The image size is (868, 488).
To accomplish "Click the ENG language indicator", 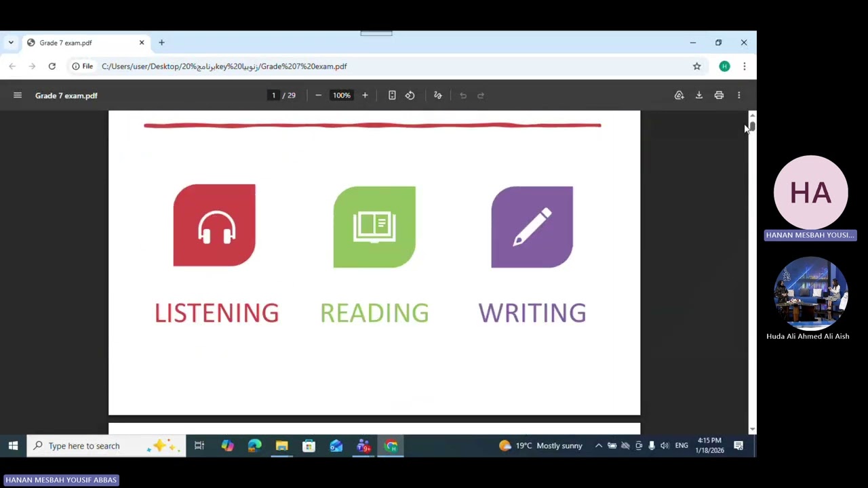I will (x=682, y=446).
